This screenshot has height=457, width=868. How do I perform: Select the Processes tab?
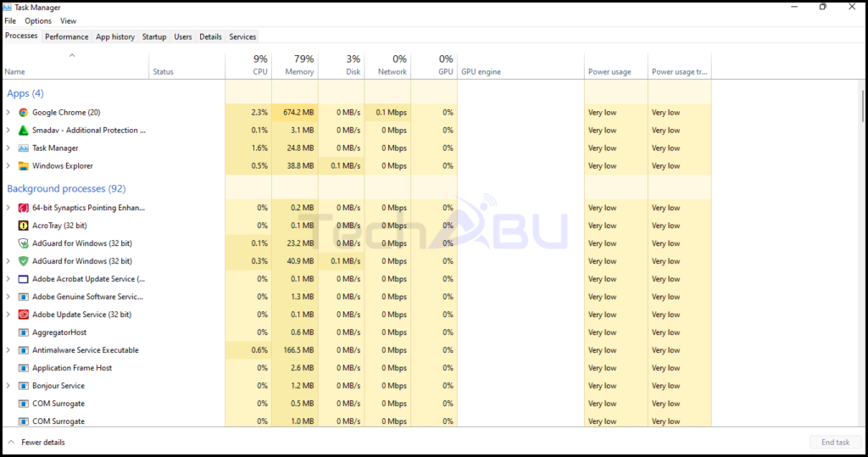(21, 36)
